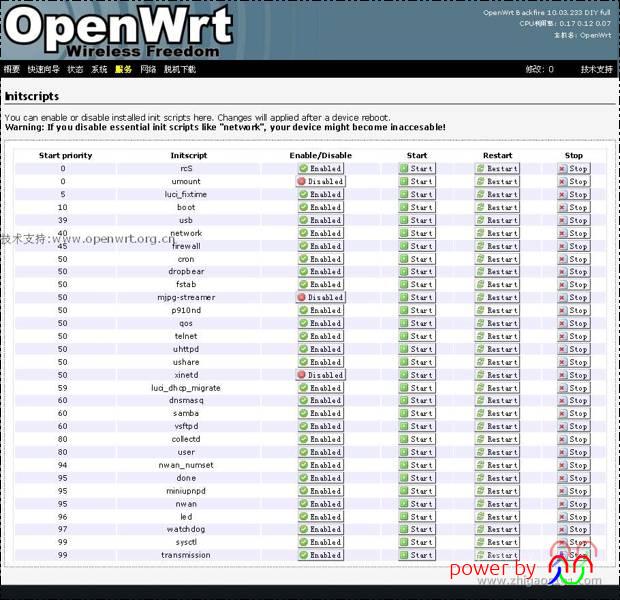Toggle the Enabled button for firewall
This screenshot has height=600, width=620.
[321, 246]
